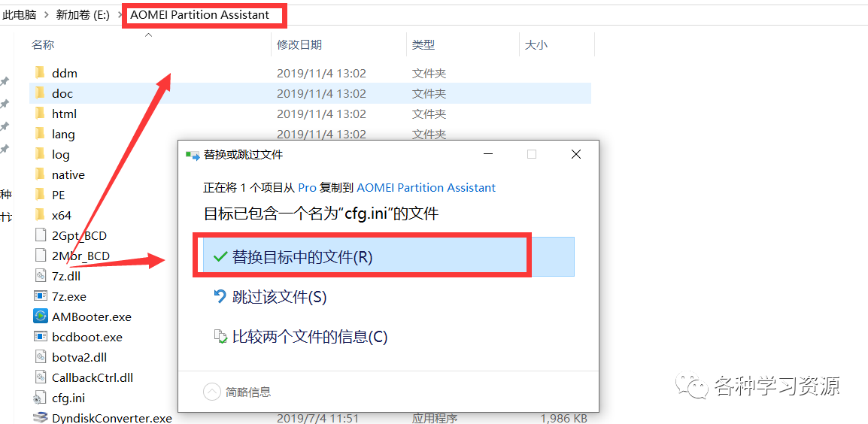Select the 2Gpt_BCD file icon
This screenshot has height=424, width=868.
point(40,235)
